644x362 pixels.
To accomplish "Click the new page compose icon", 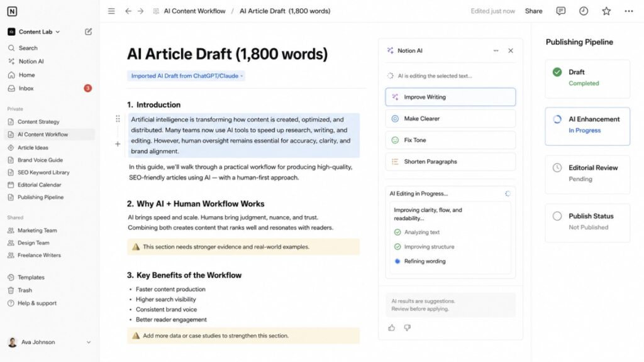I will 88,31.
